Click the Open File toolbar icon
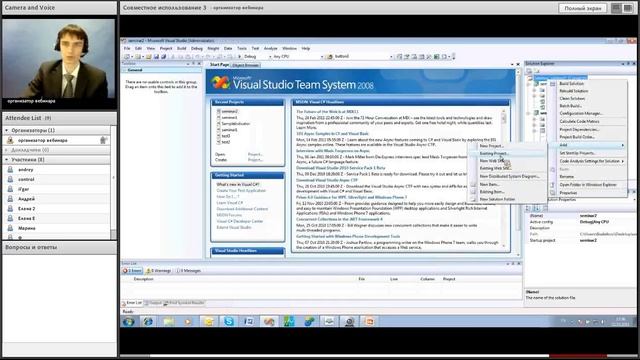This screenshot has height=360, width=640. (149, 57)
